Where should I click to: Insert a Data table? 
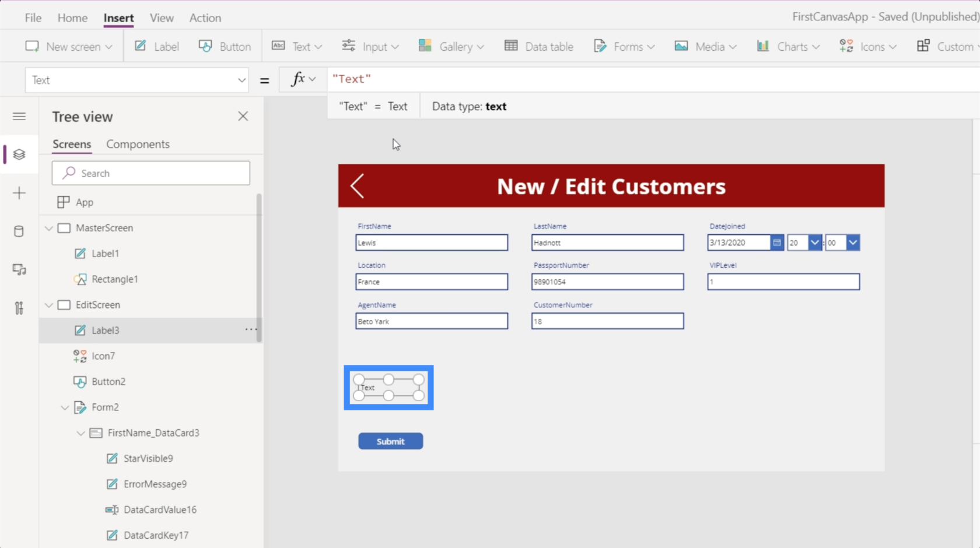click(538, 47)
